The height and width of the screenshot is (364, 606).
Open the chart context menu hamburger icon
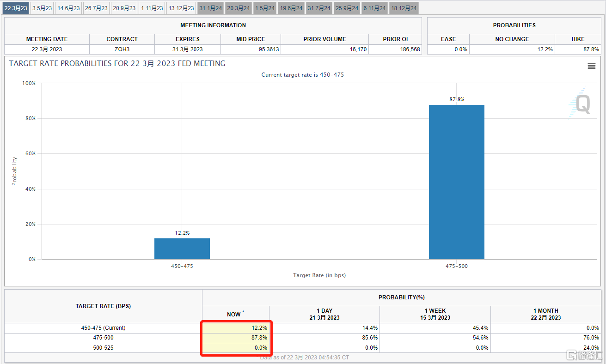591,66
